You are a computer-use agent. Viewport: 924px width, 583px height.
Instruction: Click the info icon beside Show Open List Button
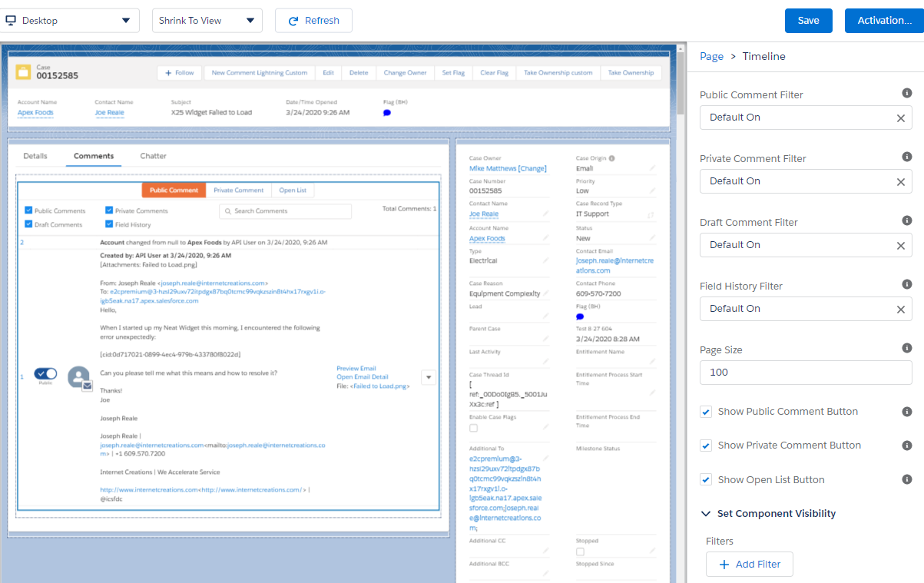click(906, 479)
